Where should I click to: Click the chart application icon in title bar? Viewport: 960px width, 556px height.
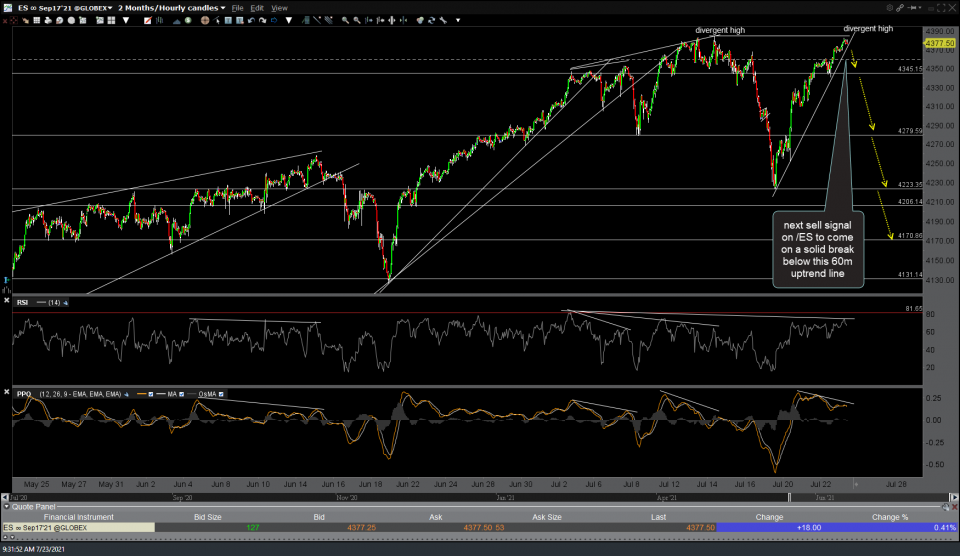coord(7,8)
